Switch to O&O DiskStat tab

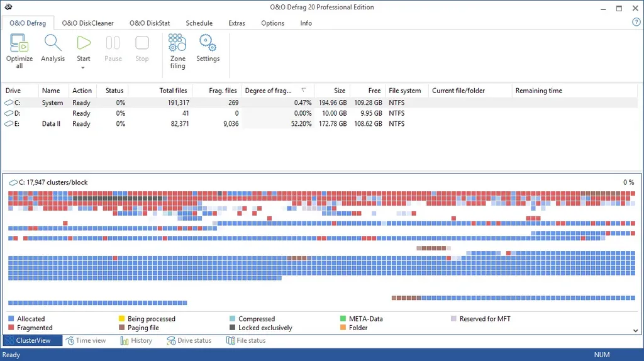[x=150, y=23]
